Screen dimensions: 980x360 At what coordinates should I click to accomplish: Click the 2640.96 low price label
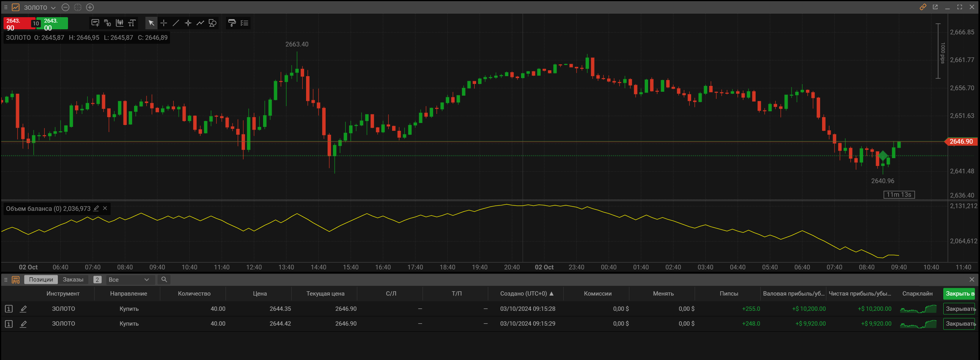[x=883, y=181]
